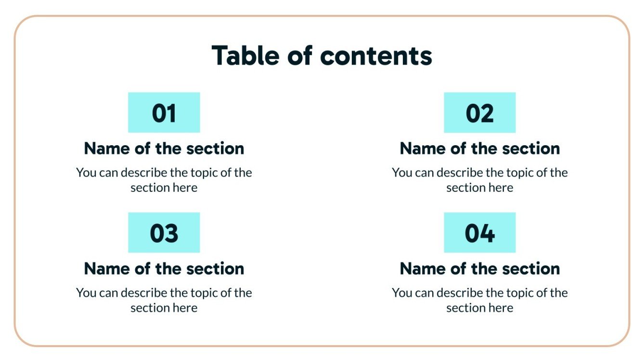The height and width of the screenshot is (362, 644).
Task: Select the 04 number box
Action: (x=479, y=233)
